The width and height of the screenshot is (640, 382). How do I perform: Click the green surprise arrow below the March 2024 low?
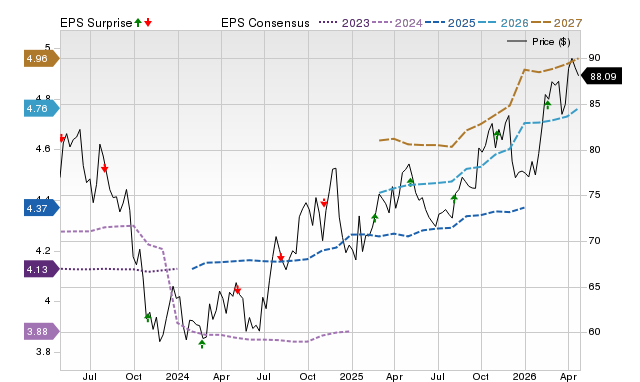pos(202,344)
